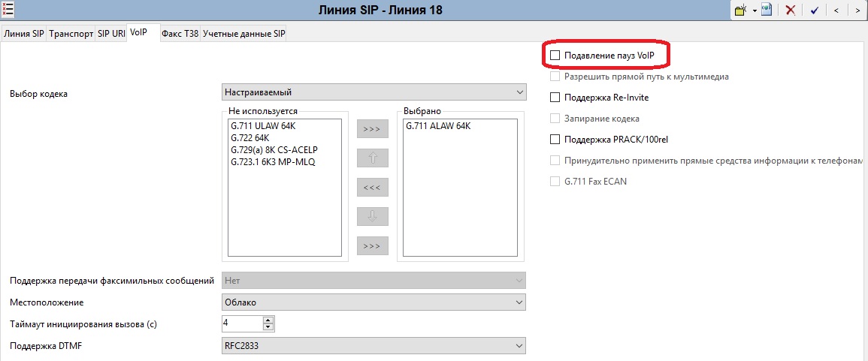This screenshot has width=868, height=361.
Task: Go to previous line with < arrow
Action: pos(836,11)
